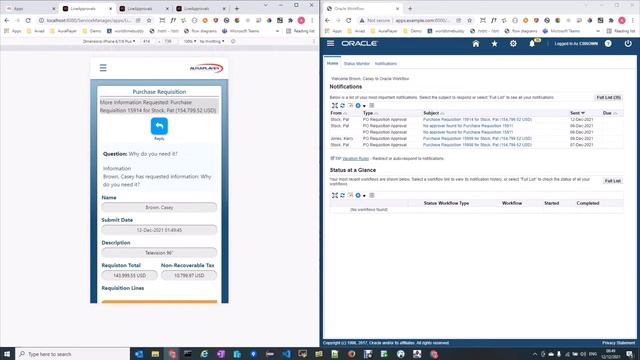Image resolution: width=640 pixels, height=360 pixels.
Task: Click refresh icon in Notifications table toolbar
Action: [342, 106]
